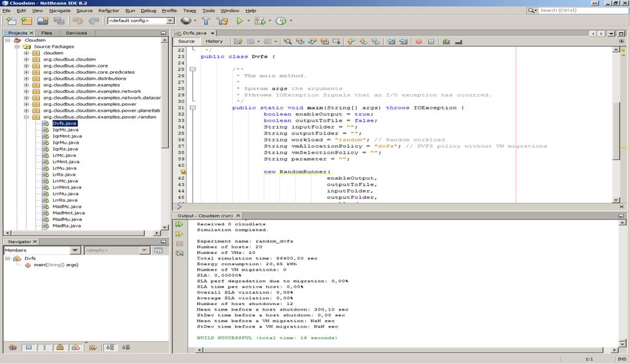
Task: Click the Profile Project toolbar icon
Action: coord(281,20)
